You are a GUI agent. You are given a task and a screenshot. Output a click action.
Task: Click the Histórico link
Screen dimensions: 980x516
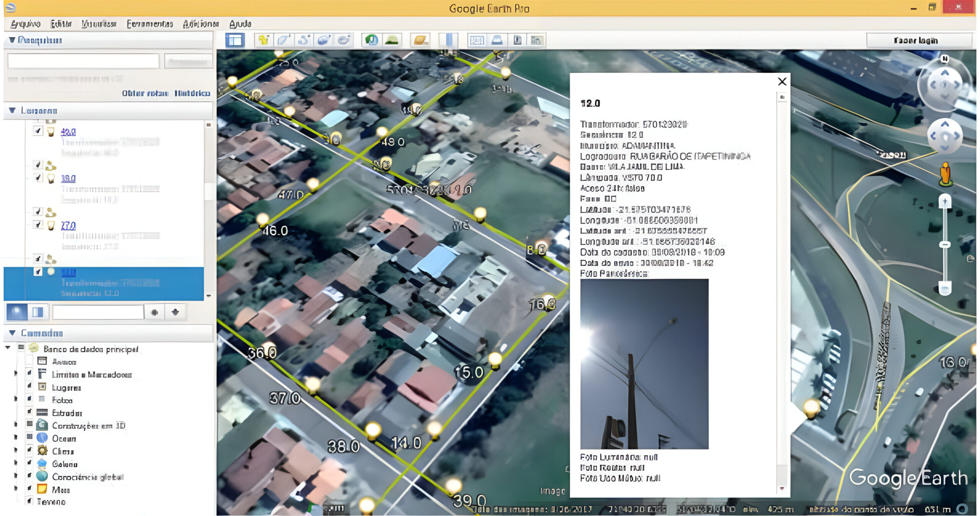192,93
